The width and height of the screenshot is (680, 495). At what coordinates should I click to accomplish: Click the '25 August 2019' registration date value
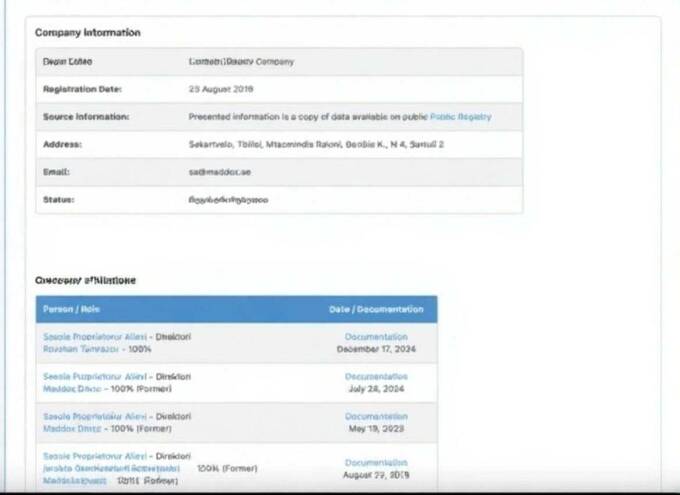click(221, 89)
